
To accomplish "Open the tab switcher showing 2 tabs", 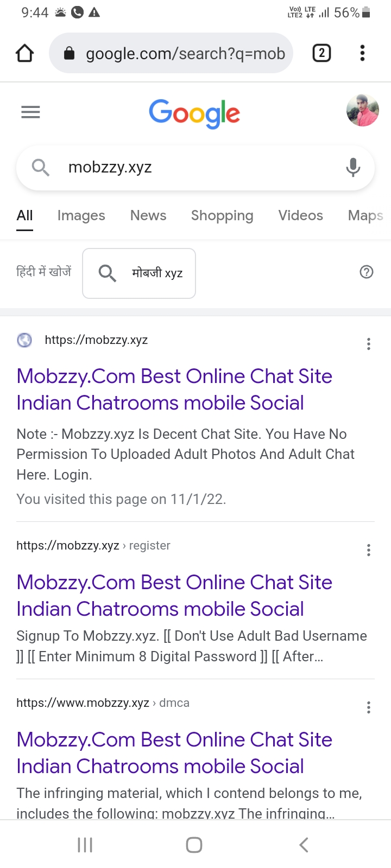I will click(x=321, y=53).
